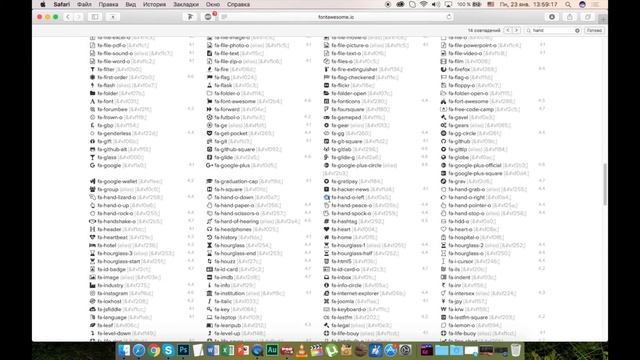Click the page's vertical scrollbar thumb
640x360 pixels.
pos(605,184)
